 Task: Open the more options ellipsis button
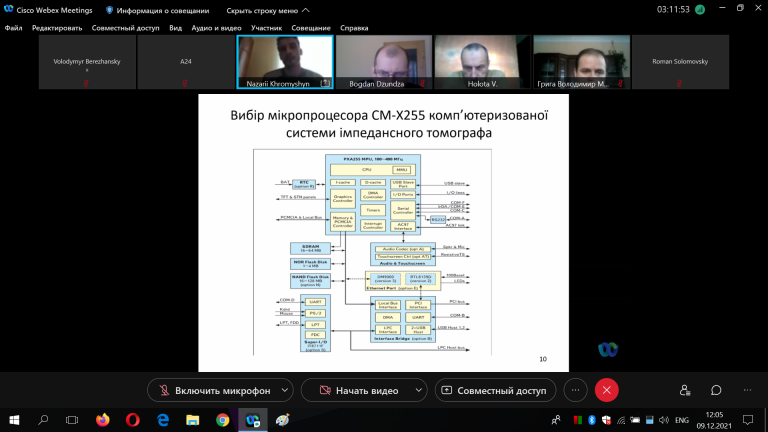click(576, 390)
